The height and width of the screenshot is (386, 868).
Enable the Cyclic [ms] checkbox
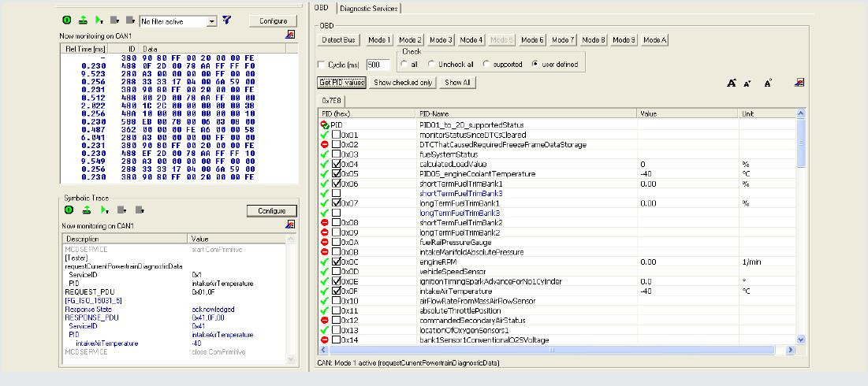coord(321,65)
